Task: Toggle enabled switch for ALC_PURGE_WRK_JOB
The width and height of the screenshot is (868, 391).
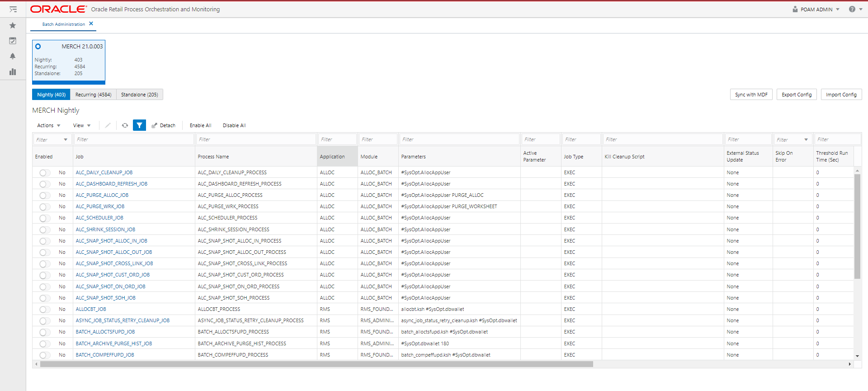Action: (x=45, y=206)
